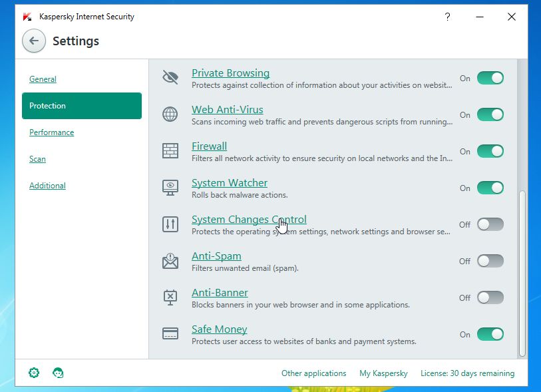Click the Anti-Banner blocked window icon
Screen dimensions: 541x392
click(170, 297)
